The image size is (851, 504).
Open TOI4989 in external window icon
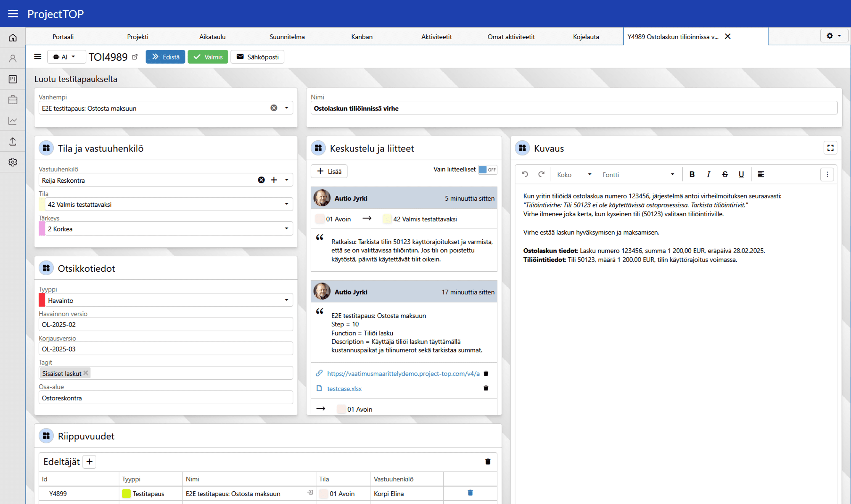coord(135,57)
